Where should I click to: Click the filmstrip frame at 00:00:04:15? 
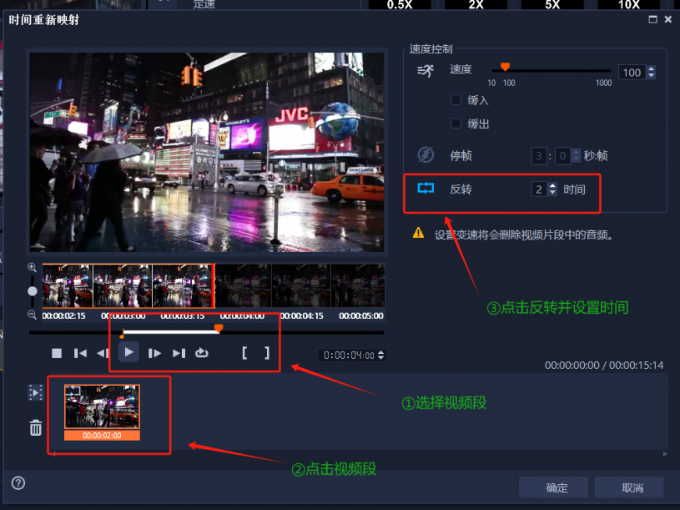pos(301,286)
